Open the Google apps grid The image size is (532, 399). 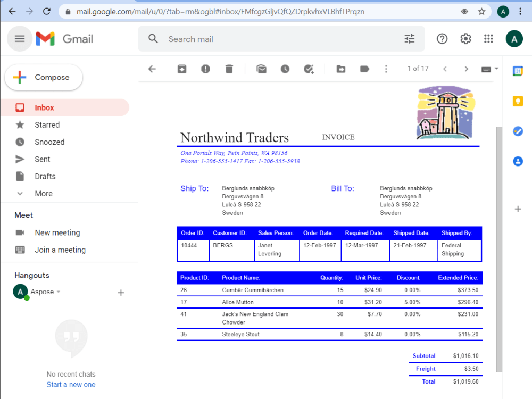pos(488,39)
